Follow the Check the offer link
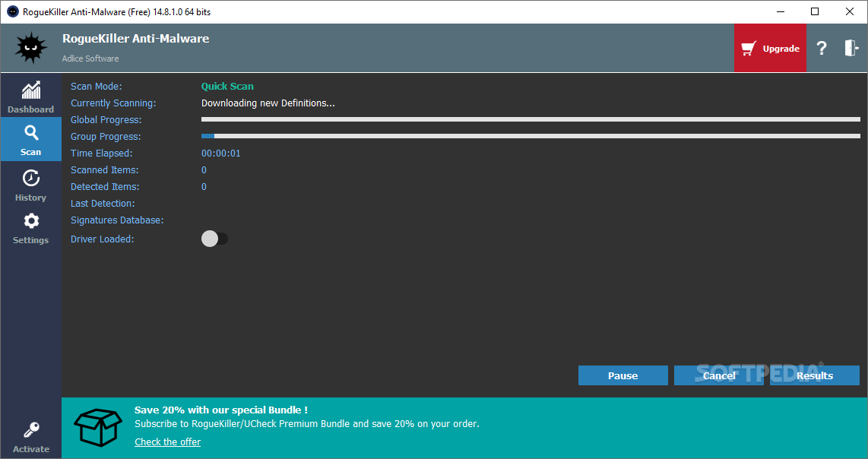868x459 pixels. point(167,442)
